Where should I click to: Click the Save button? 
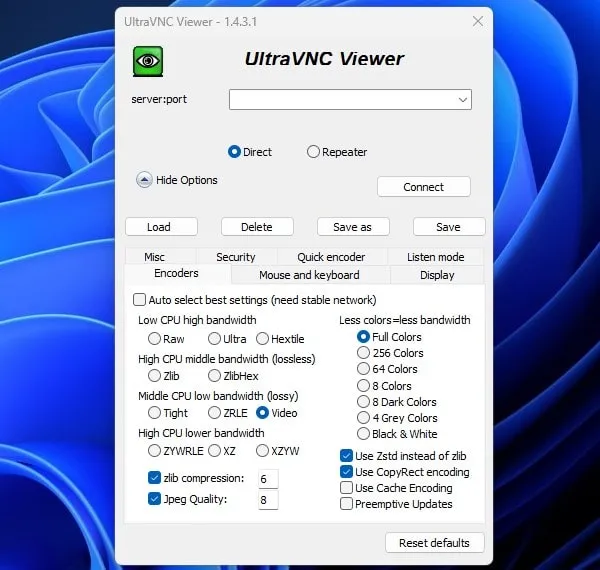coord(449,227)
